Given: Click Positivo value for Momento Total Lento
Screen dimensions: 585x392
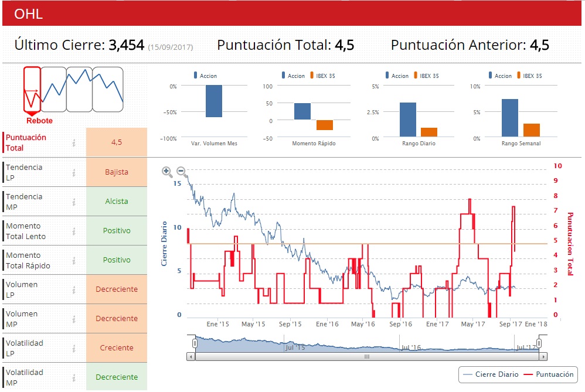Looking at the screenshot, I should click(117, 231).
